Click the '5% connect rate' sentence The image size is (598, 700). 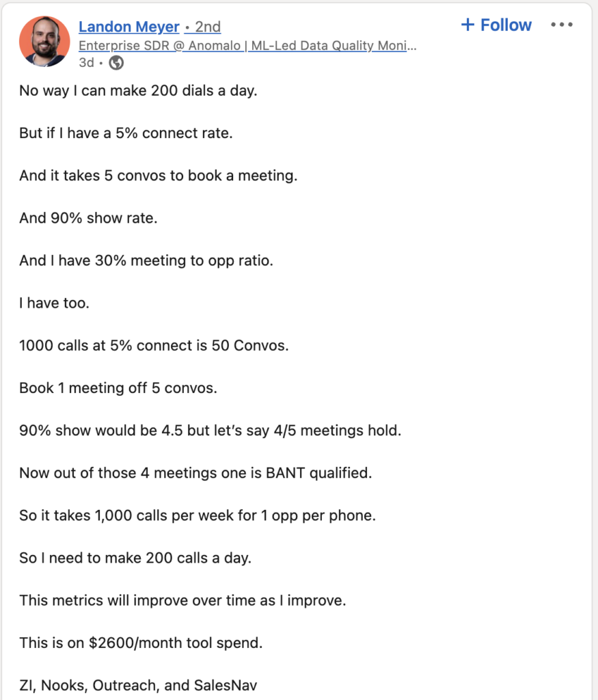(126, 133)
